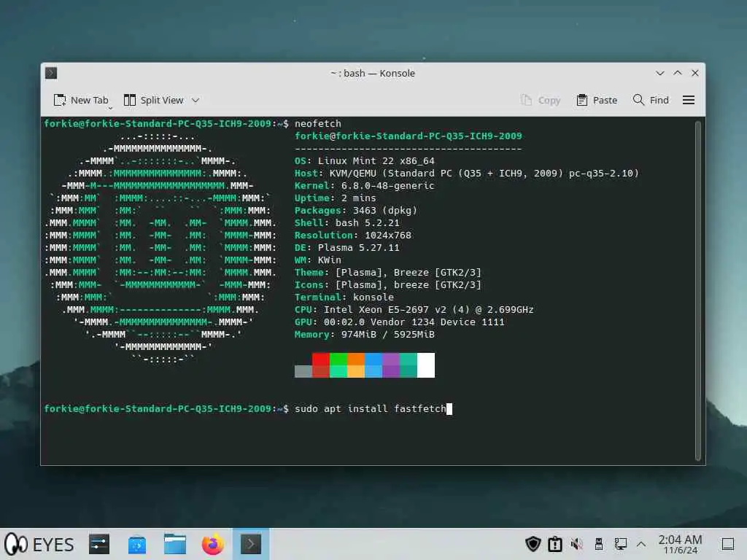This screenshot has width=747, height=560.
Task: Paste clipboard contents with Paste button
Action: [x=597, y=100]
